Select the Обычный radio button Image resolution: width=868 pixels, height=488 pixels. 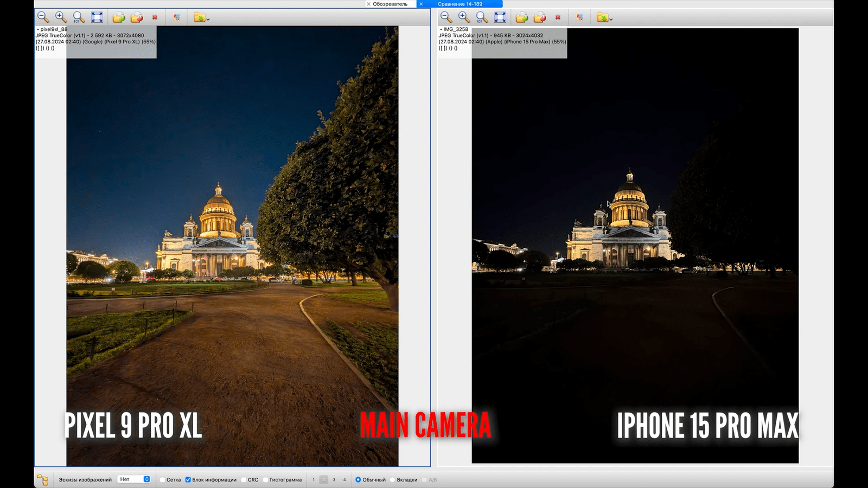point(358,480)
